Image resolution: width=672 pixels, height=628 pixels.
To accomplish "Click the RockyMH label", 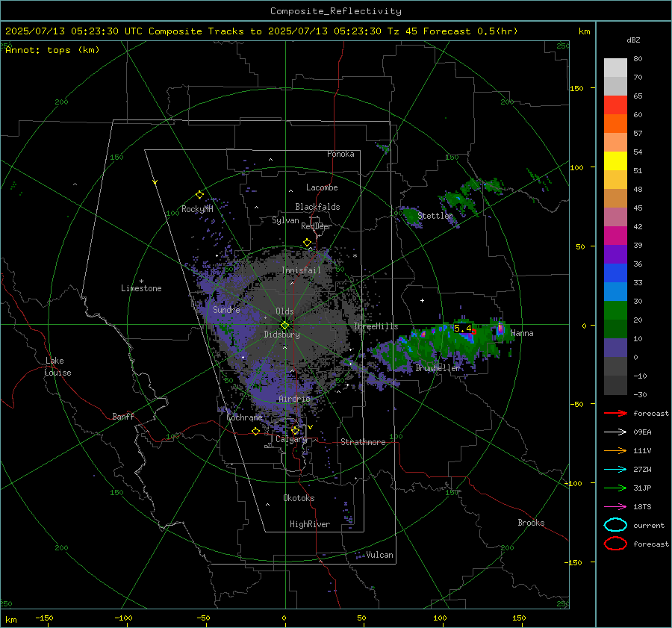I will tap(197, 209).
